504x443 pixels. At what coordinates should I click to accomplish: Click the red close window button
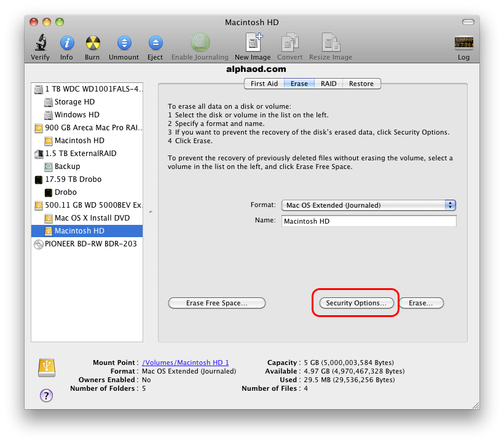pos(34,22)
